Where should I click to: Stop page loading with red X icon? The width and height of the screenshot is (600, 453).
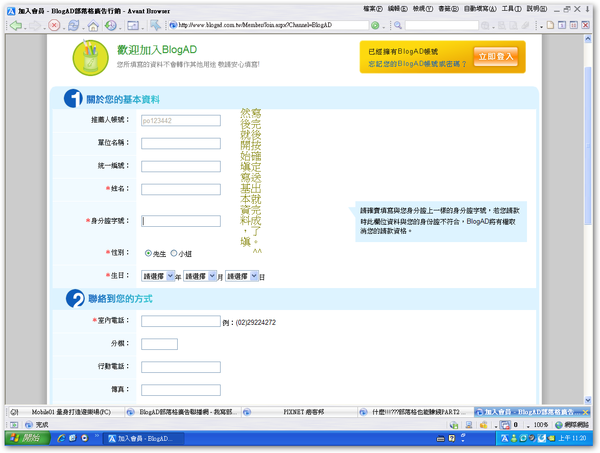pos(54,25)
